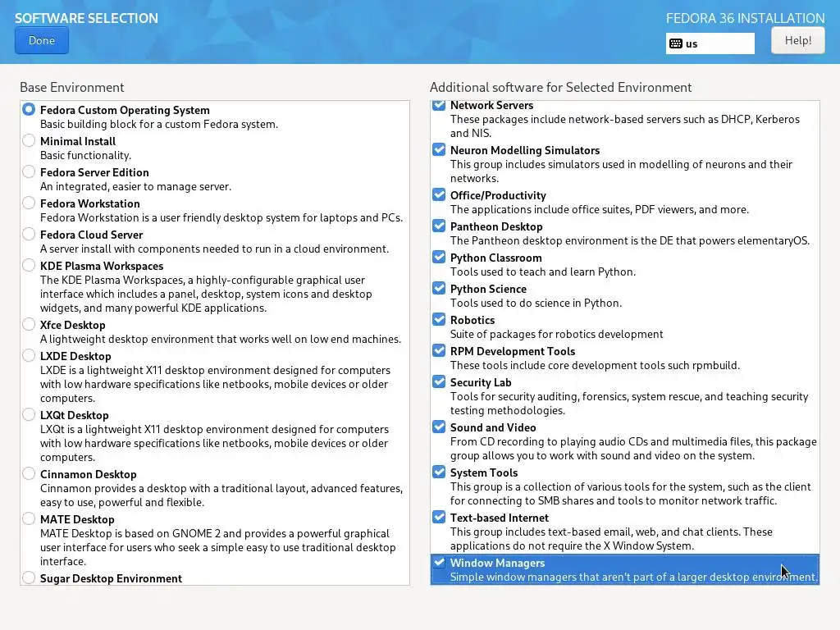Viewport: 840px width, 630px height.
Task: Click the Python Science label
Action: 488,290
